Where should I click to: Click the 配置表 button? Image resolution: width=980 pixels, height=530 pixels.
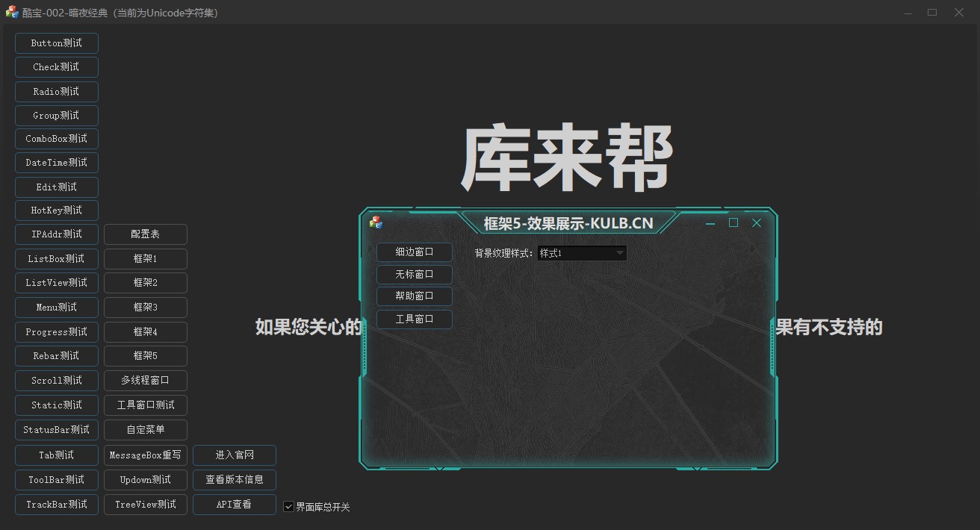point(146,234)
